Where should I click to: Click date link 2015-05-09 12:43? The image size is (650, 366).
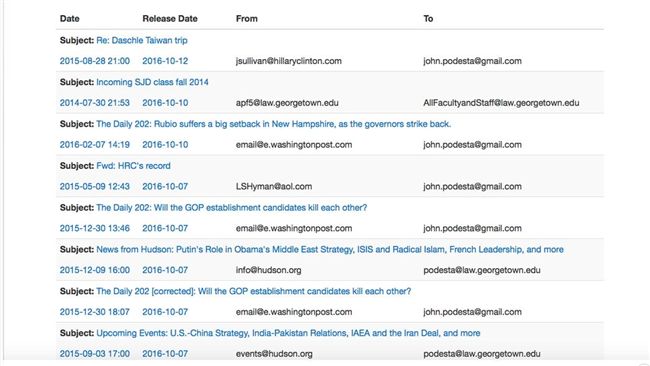95,187
